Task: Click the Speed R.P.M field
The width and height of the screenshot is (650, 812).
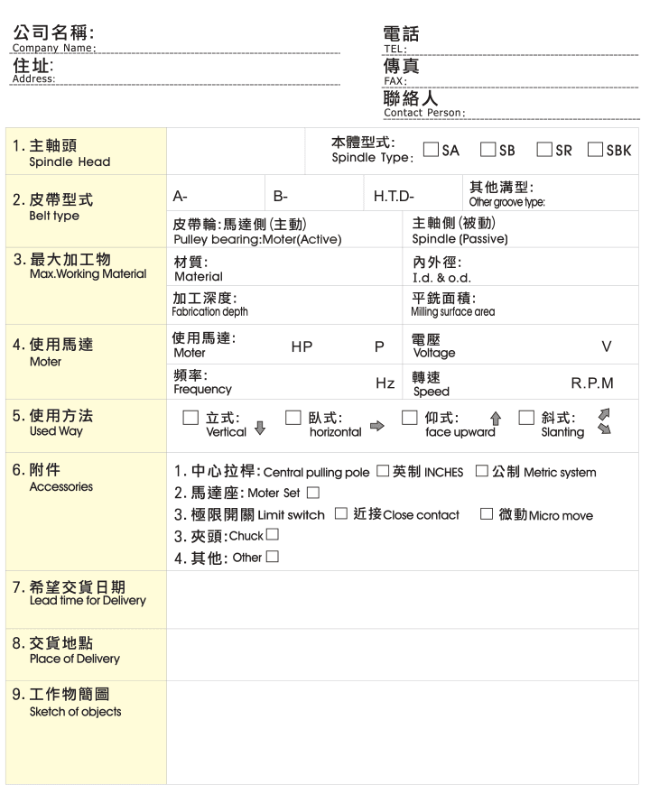Action: [520, 382]
